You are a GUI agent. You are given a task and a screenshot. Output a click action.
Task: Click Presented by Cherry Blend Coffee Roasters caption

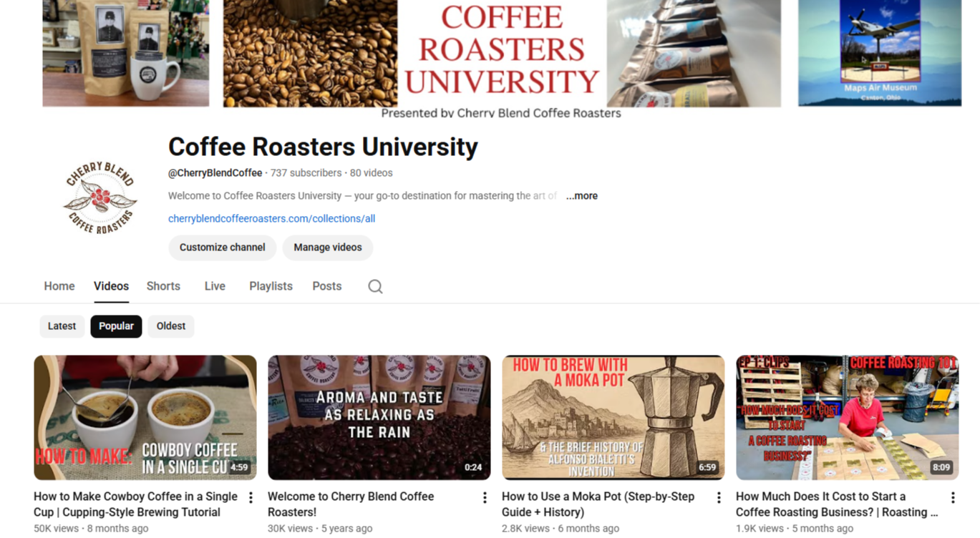[x=501, y=113]
